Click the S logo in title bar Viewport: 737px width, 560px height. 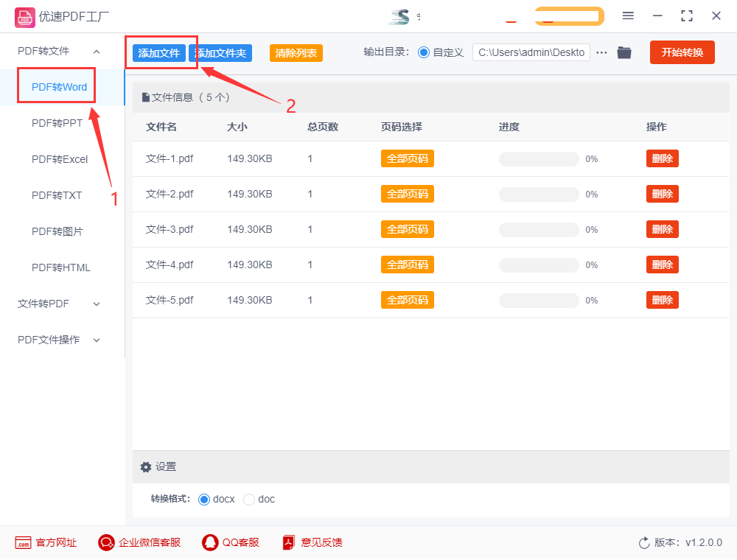click(x=399, y=17)
